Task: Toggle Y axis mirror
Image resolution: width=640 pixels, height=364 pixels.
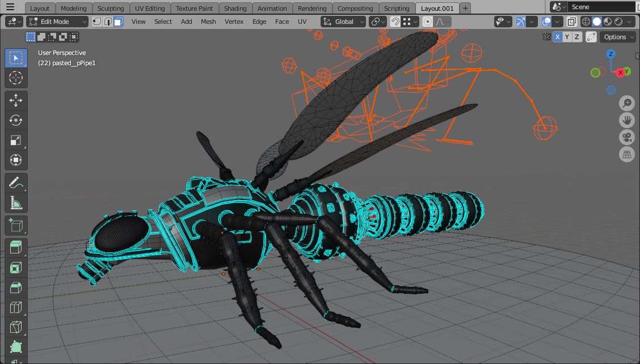Action: [567, 37]
